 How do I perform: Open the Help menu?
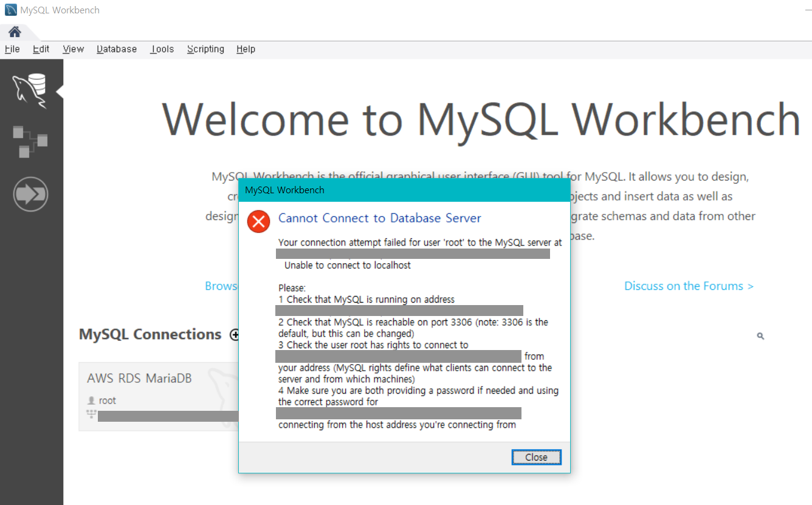pyautogui.click(x=246, y=49)
